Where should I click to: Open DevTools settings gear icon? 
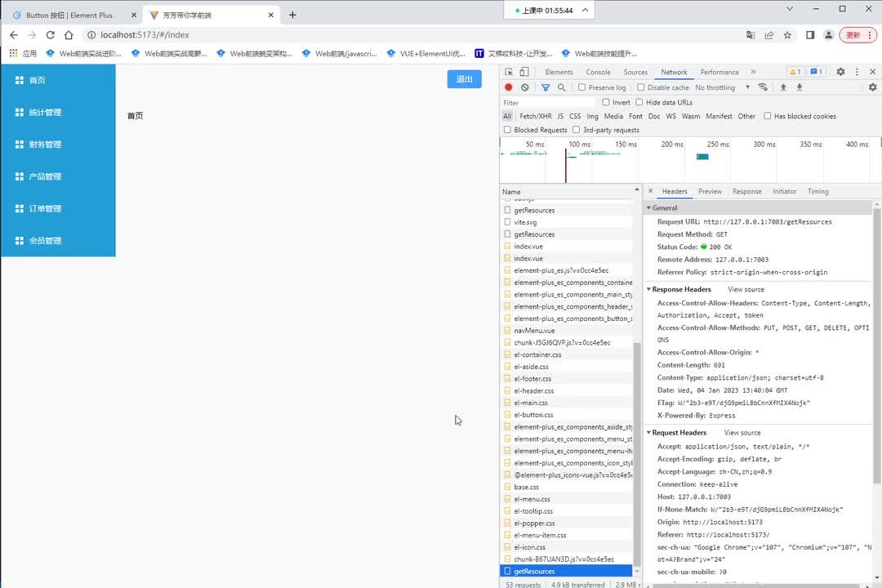pos(840,72)
